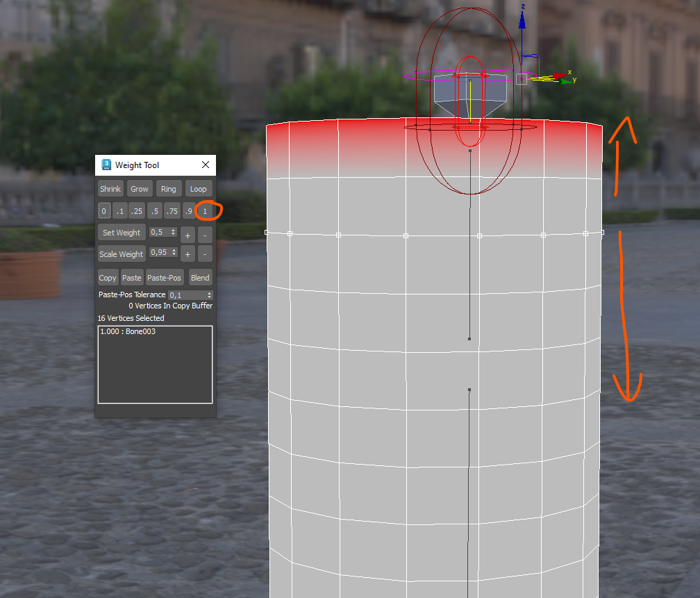The width and height of the screenshot is (700, 598).
Task: Decrease Paste-Pos Tolerance with its down spinner
Action: pos(209,297)
